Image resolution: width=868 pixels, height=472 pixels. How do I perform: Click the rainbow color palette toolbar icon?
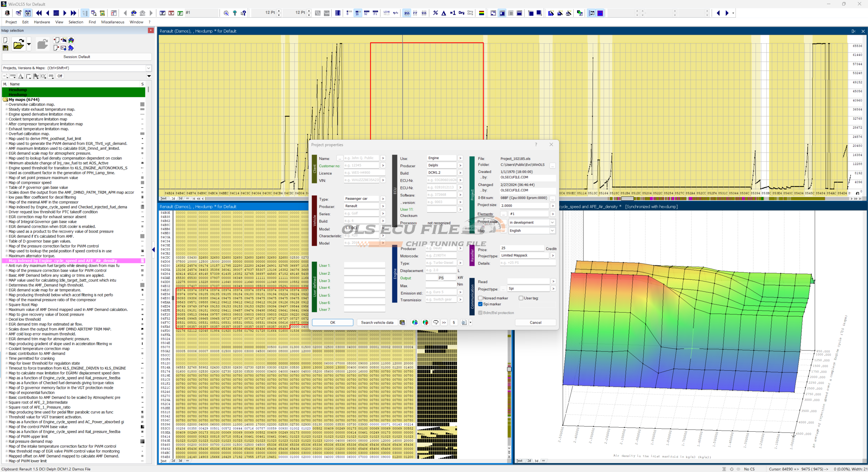point(481,13)
